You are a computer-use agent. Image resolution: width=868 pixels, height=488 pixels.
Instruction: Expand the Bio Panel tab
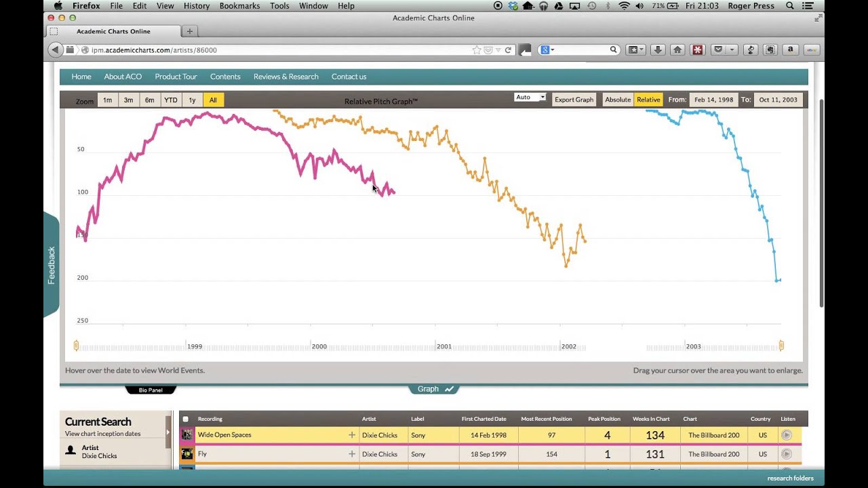coord(151,390)
